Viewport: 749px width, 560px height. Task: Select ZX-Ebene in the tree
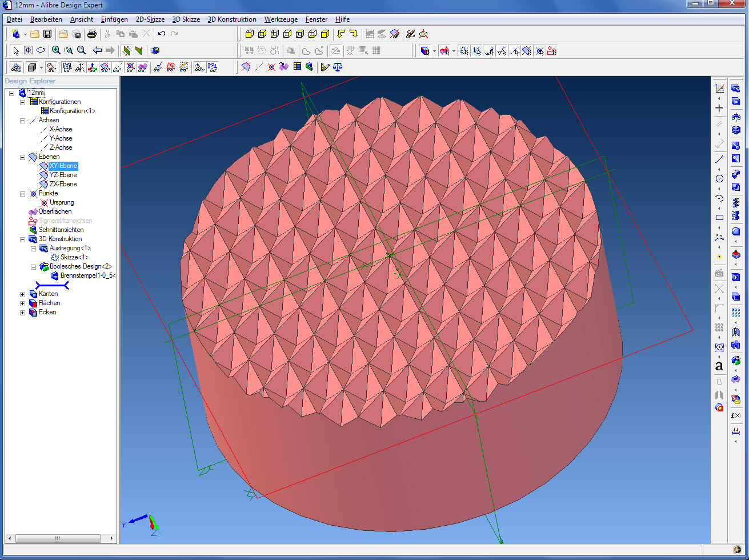point(63,184)
